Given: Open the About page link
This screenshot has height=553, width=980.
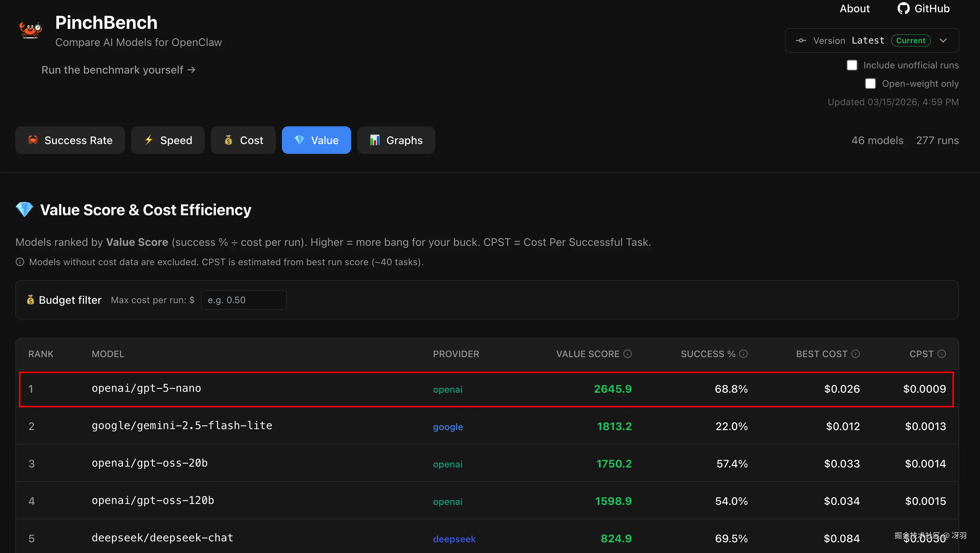Looking at the screenshot, I should (x=854, y=8).
